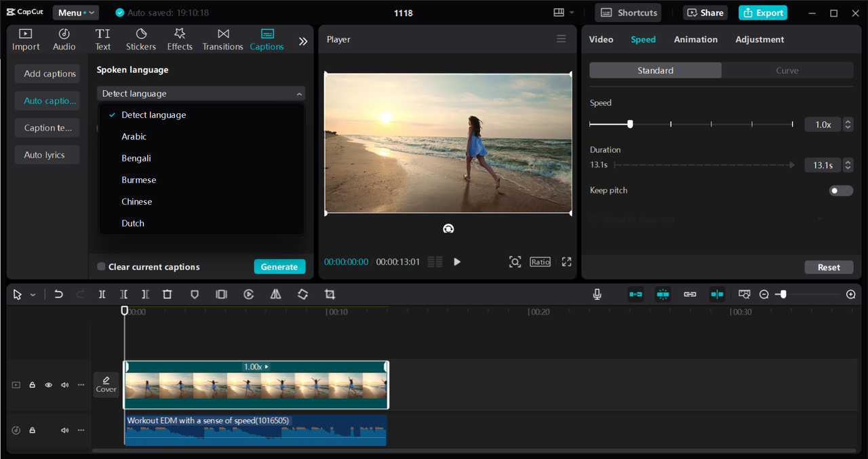Switch to the Audio tab
The image size is (868, 459).
coord(64,39)
